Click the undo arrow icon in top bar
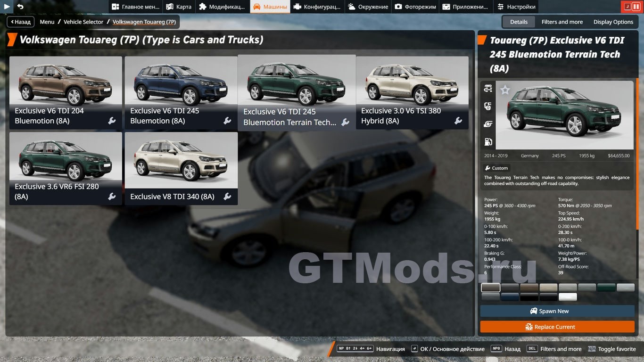Image resolution: width=644 pixels, height=362 pixels. click(20, 7)
